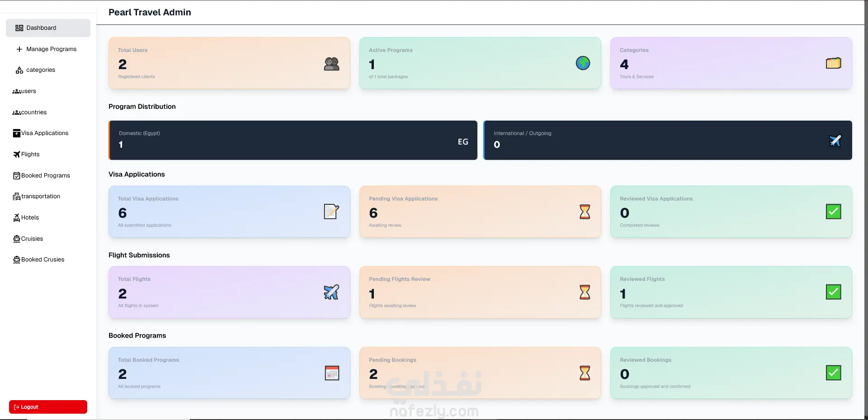Click the plus icon beside Manage Programs
Screen dimensions: 868x420
pyautogui.click(x=19, y=49)
